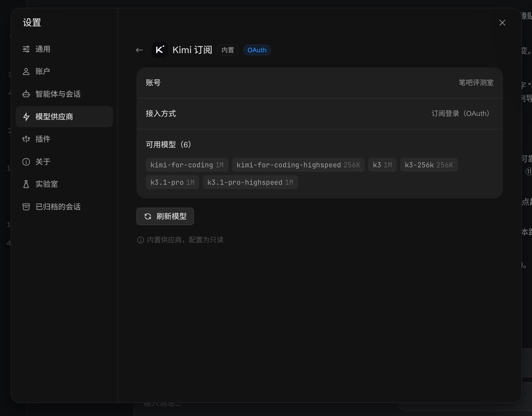Click the 账号 row label

(x=153, y=83)
